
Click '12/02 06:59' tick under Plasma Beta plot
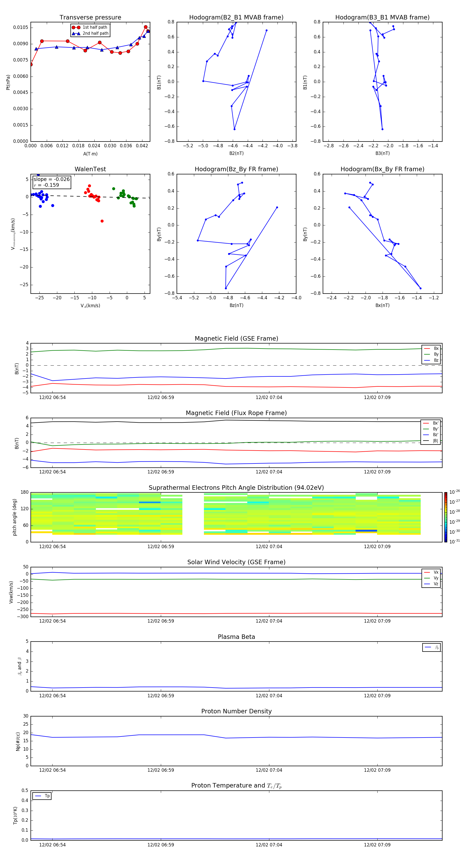161,695
